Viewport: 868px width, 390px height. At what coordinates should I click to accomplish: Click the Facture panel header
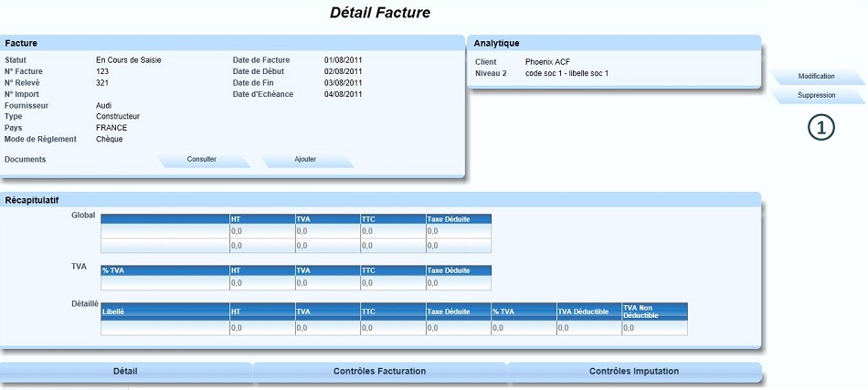click(x=233, y=43)
